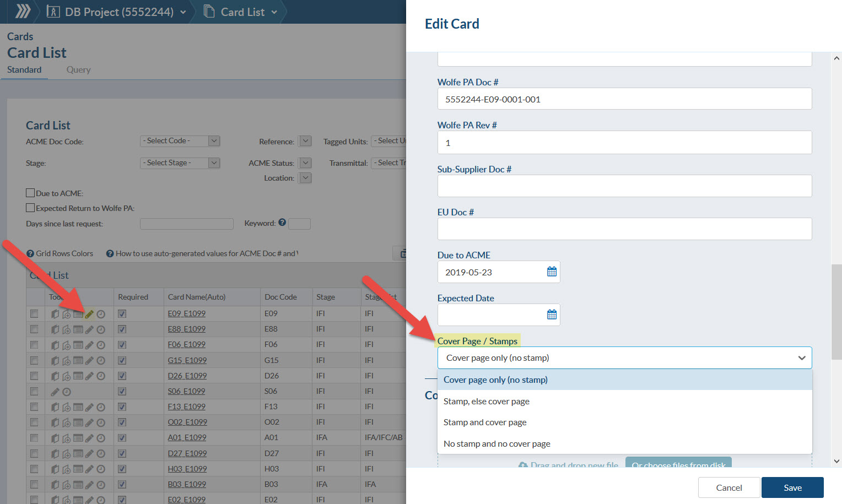This screenshot has width=842, height=504.
Task: Open the Due to ACME calendar picker
Action: click(x=552, y=272)
